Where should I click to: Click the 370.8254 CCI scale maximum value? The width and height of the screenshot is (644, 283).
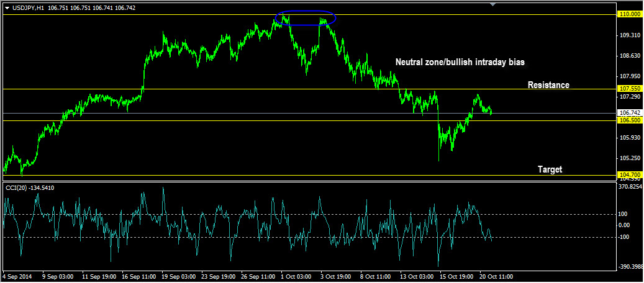631,186
